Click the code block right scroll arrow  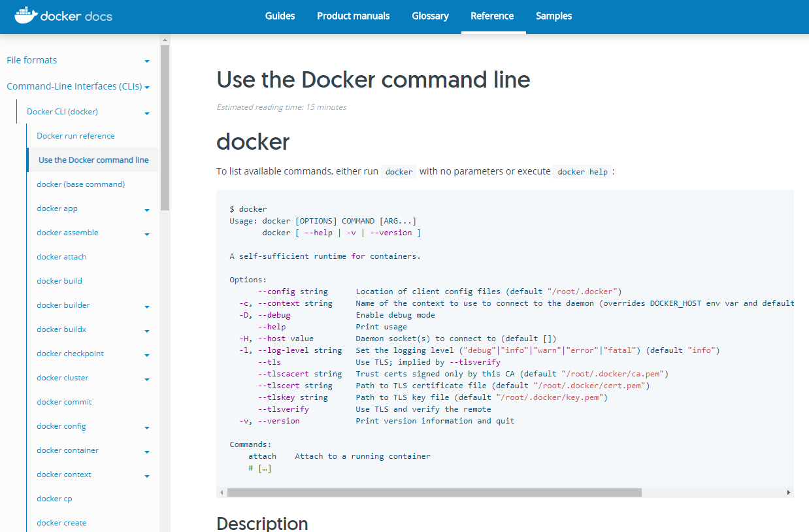coord(788,492)
